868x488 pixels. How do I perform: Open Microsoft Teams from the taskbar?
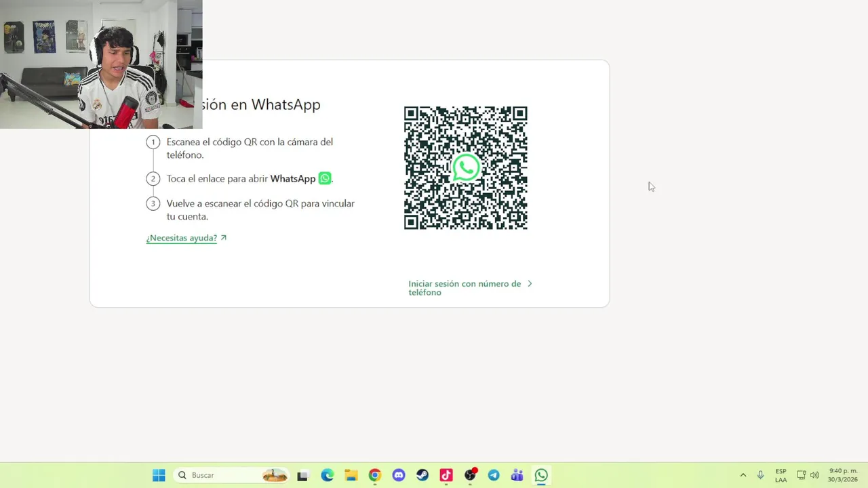coord(517,475)
